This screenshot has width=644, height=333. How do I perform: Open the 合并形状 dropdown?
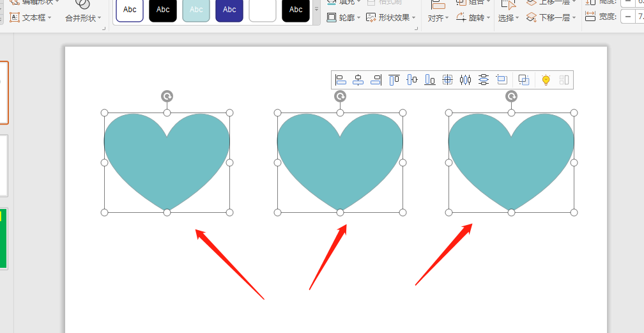[83, 18]
